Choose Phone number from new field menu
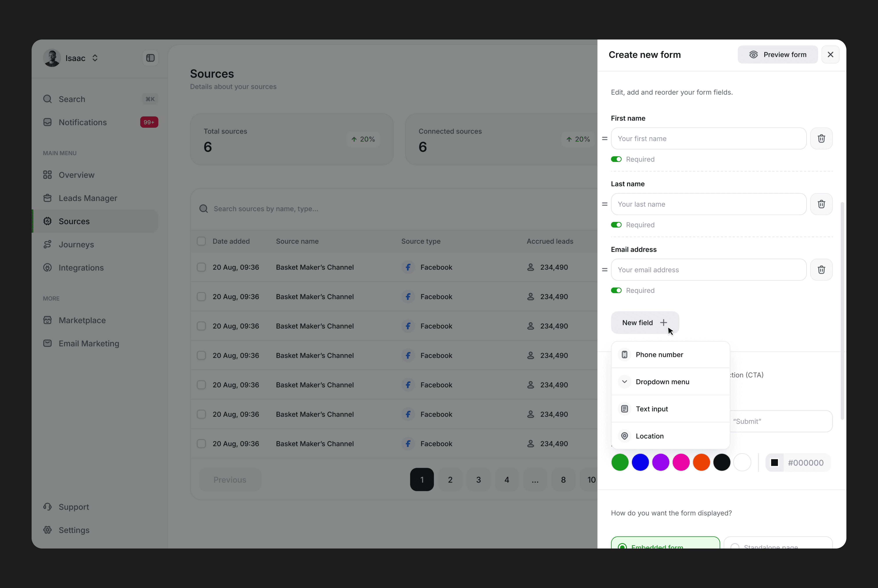The width and height of the screenshot is (878, 588). coord(671,355)
